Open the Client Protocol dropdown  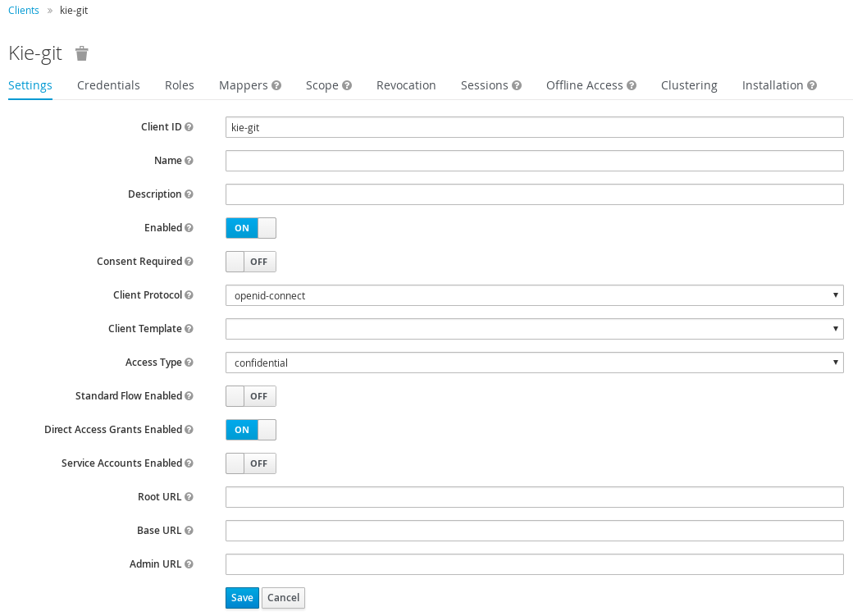pyautogui.click(x=534, y=295)
